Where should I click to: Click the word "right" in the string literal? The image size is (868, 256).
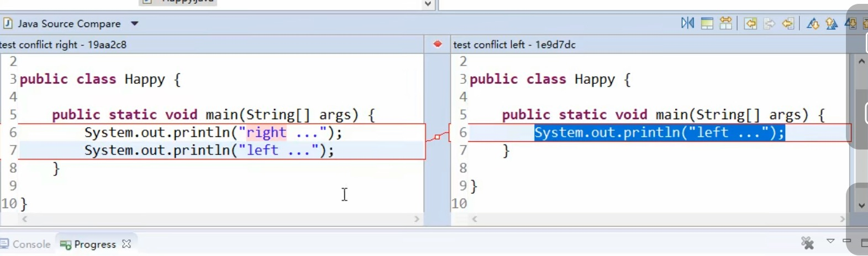click(266, 132)
